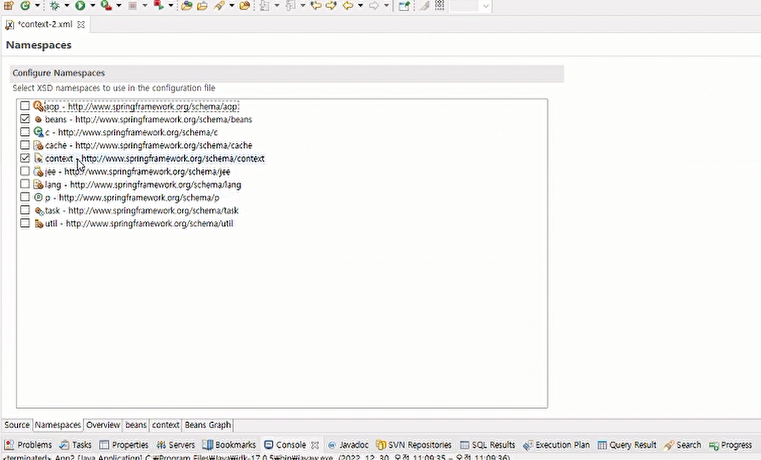Check the util namespace checkbox
Viewport: 761px width, 460px height.
tap(25, 223)
